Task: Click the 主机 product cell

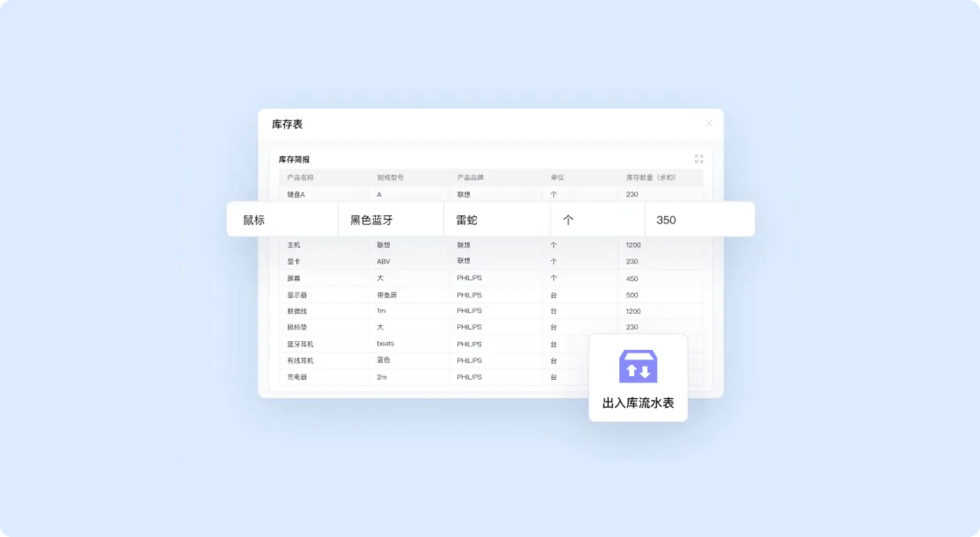Action: 293,245
